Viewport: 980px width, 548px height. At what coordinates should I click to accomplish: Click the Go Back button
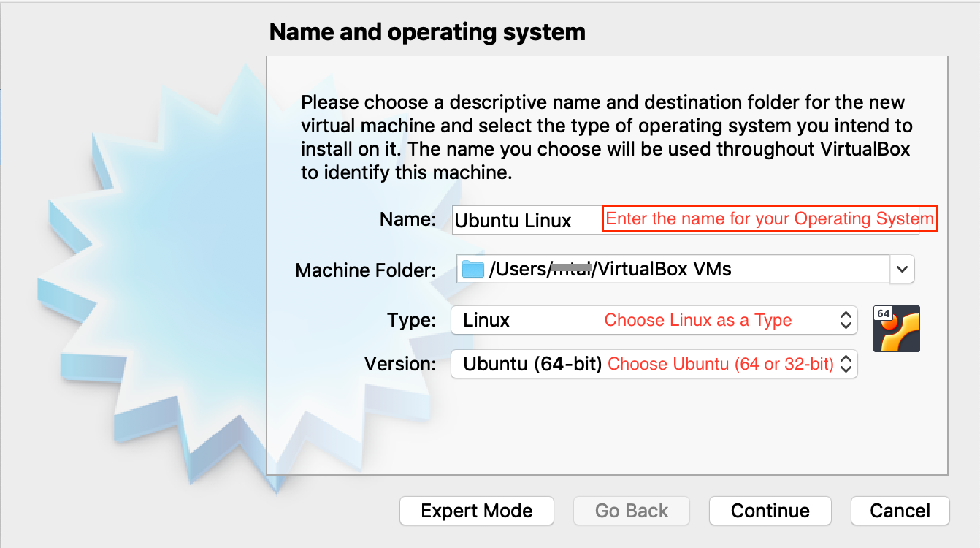click(631, 511)
